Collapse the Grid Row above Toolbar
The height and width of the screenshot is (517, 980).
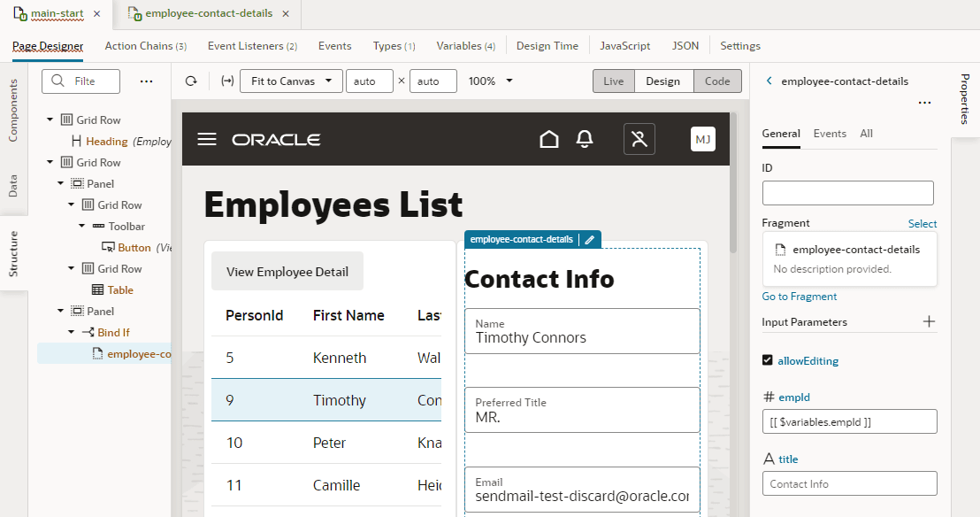click(x=72, y=204)
